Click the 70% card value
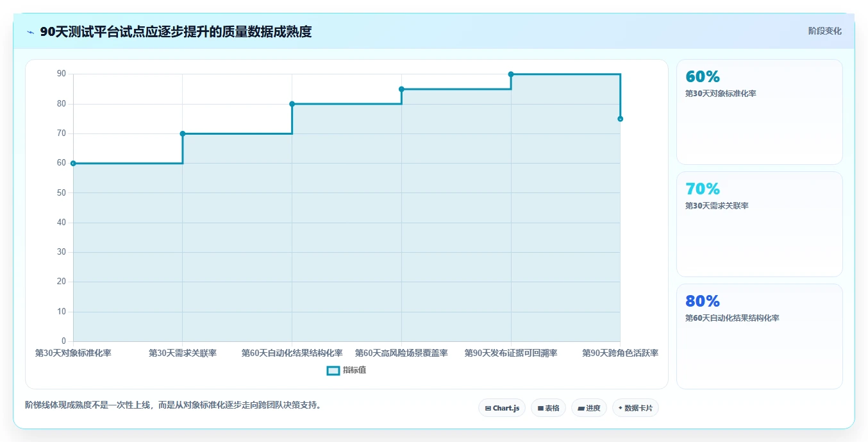Viewport: 868px width, 442px height. coord(703,189)
